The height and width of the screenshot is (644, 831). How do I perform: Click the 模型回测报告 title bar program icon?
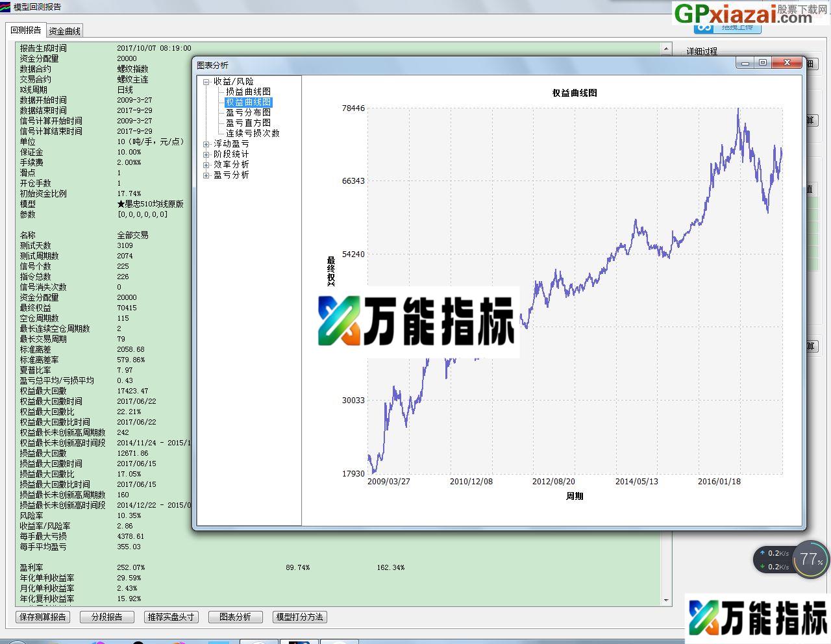pos(6,6)
